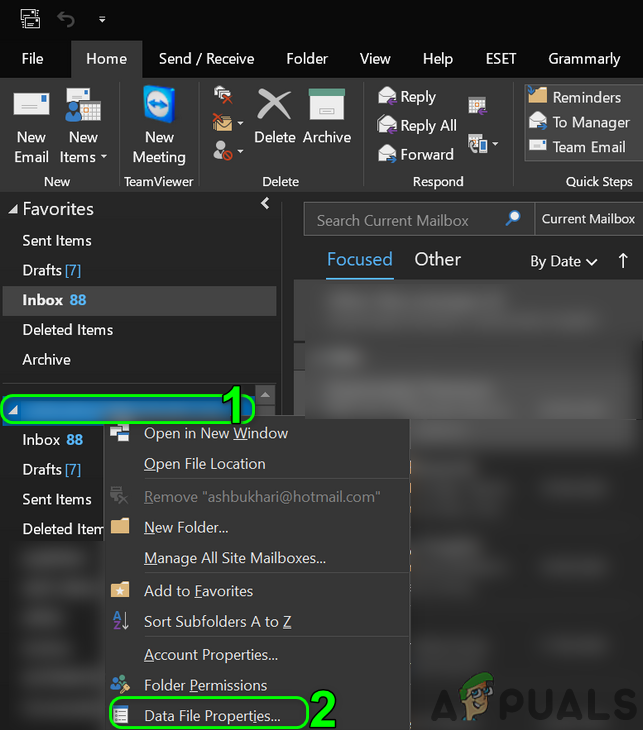Open the File tab

(x=33, y=59)
